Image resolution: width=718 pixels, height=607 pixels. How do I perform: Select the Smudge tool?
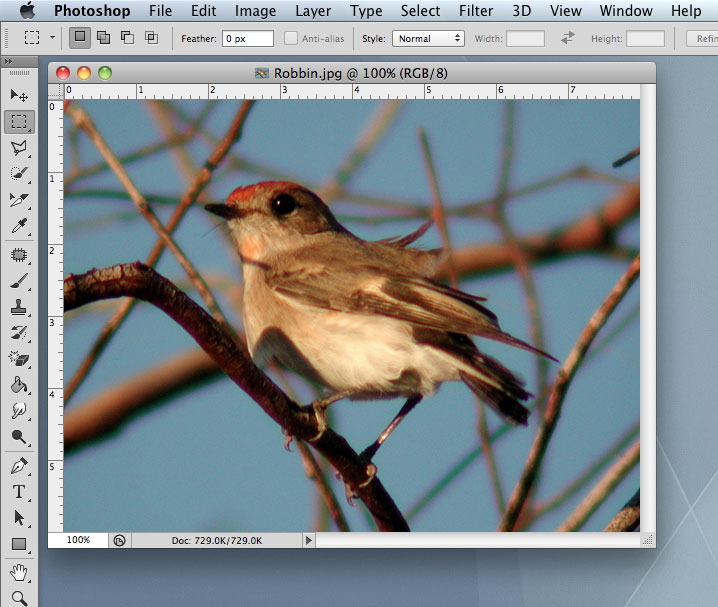tap(19, 411)
